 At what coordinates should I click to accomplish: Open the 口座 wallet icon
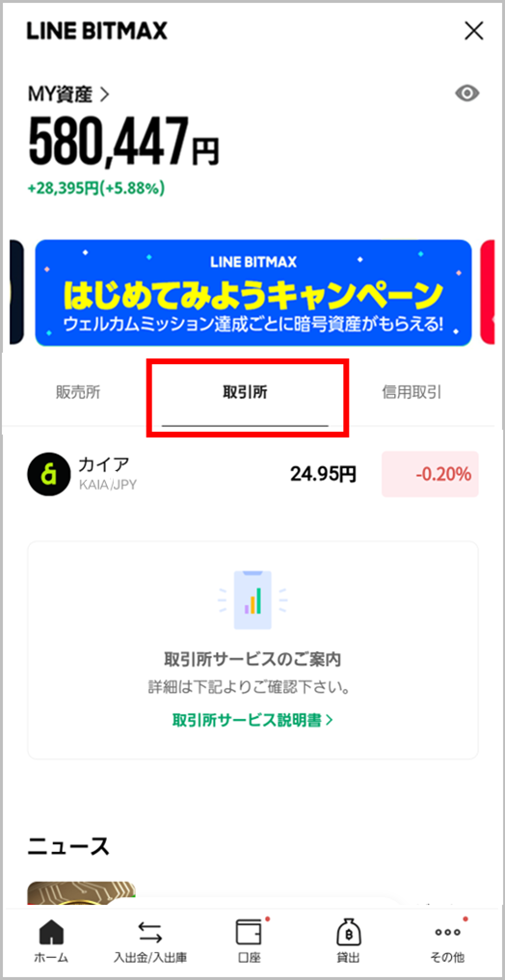point(249,932)
